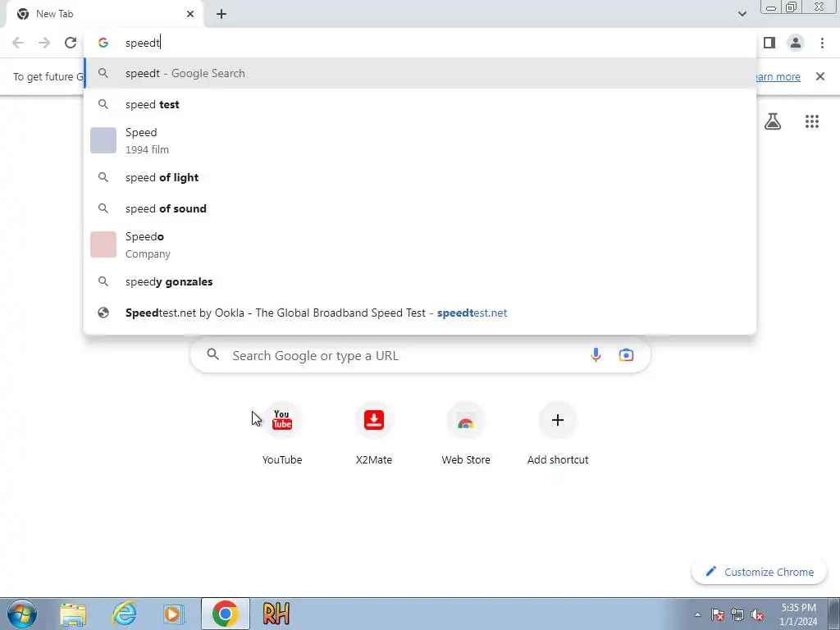840x630 pixels.
Task: Choose the 'Speedo Company' suggestion
Action: pyautogui.click(x=420, y=244)
